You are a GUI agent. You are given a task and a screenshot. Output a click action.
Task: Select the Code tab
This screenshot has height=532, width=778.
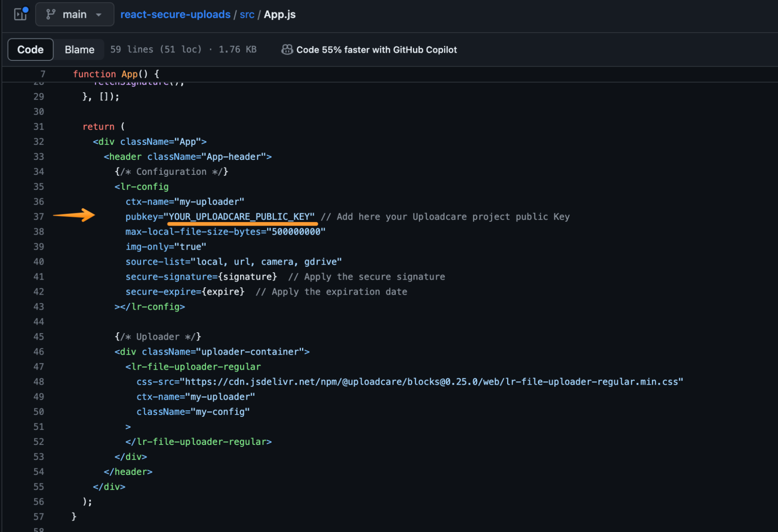pyautogui.click(x=30, y=49)
